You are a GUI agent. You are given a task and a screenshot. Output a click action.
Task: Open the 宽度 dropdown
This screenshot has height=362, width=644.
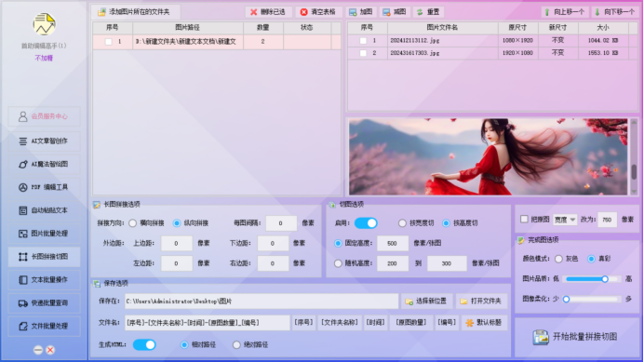pos(565,220)
